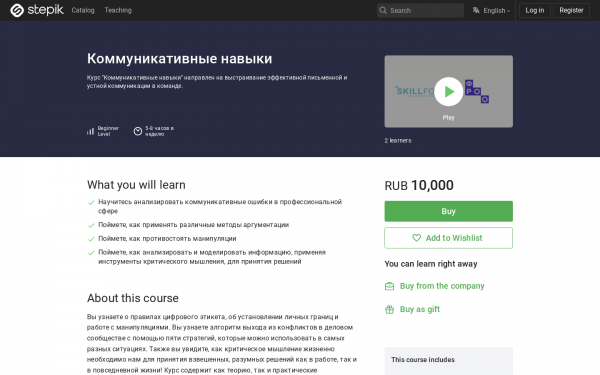Click the language translate icon
Screen dimensions: 600x375
[x=476, y=10]
